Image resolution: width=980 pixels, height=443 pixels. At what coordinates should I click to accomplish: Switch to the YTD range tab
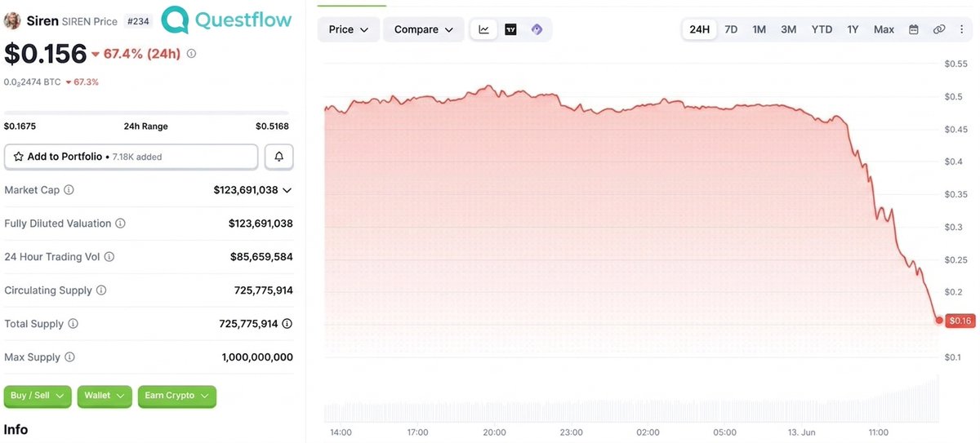(822, 29)
